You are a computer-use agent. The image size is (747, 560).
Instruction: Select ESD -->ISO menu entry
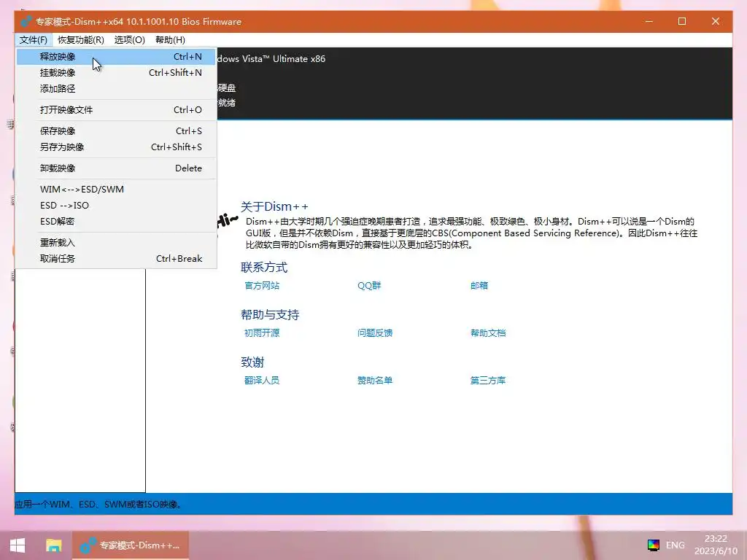tap(116, 205)
